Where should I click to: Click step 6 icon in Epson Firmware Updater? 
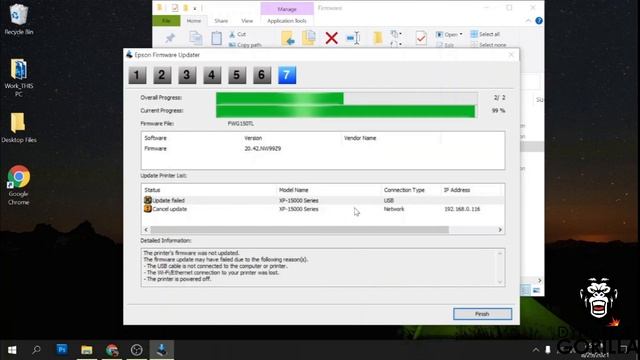point(262,75)
